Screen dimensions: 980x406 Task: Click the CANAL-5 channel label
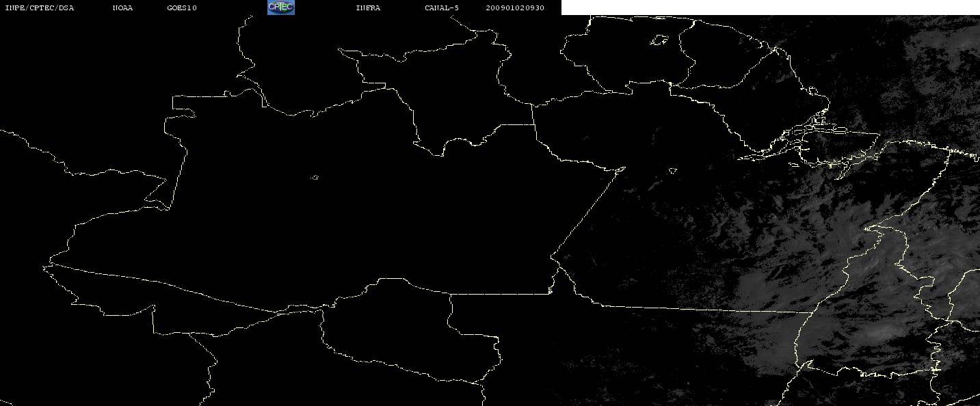coord(442,8)
